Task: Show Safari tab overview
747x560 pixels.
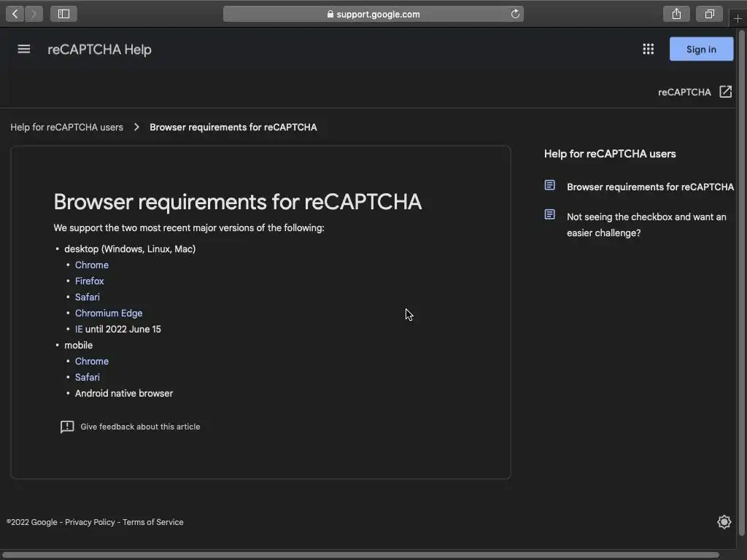Action: pyautogui.click(x=709, y=14)
